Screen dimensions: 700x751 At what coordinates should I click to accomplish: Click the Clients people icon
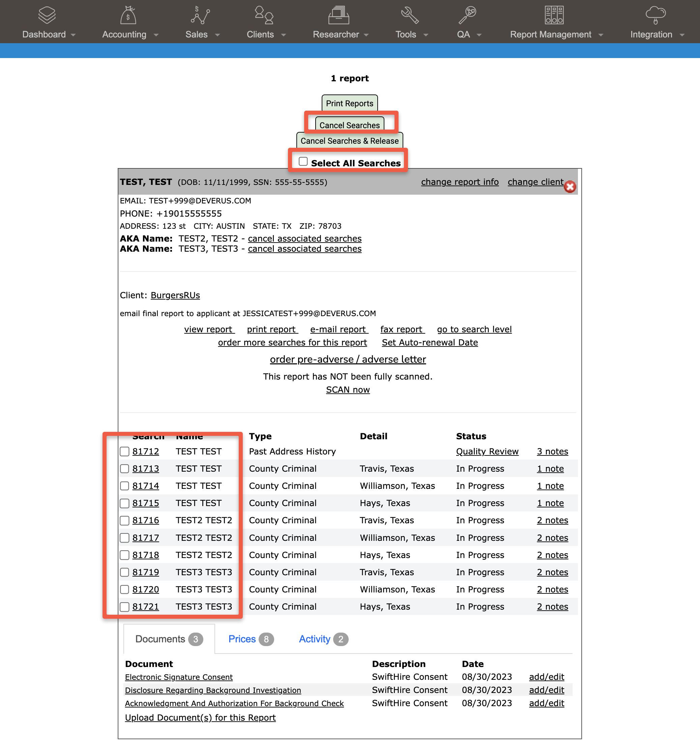264,15
